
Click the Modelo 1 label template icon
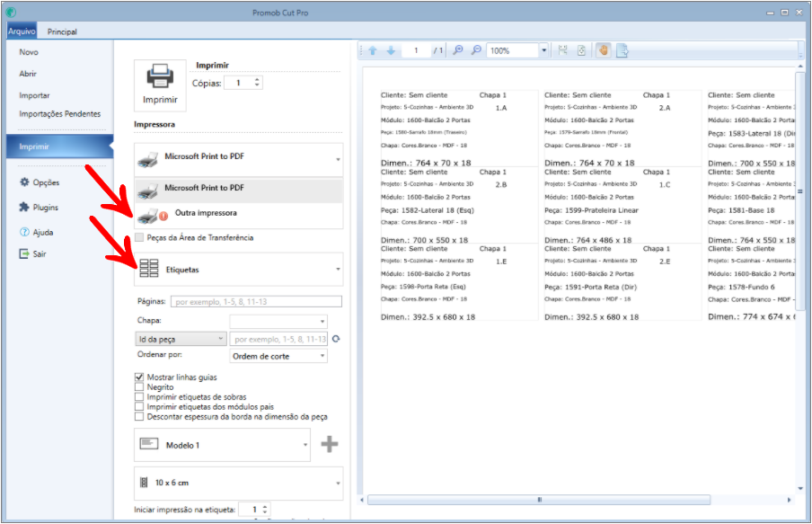pyautogui.click(x=149, y=444)
